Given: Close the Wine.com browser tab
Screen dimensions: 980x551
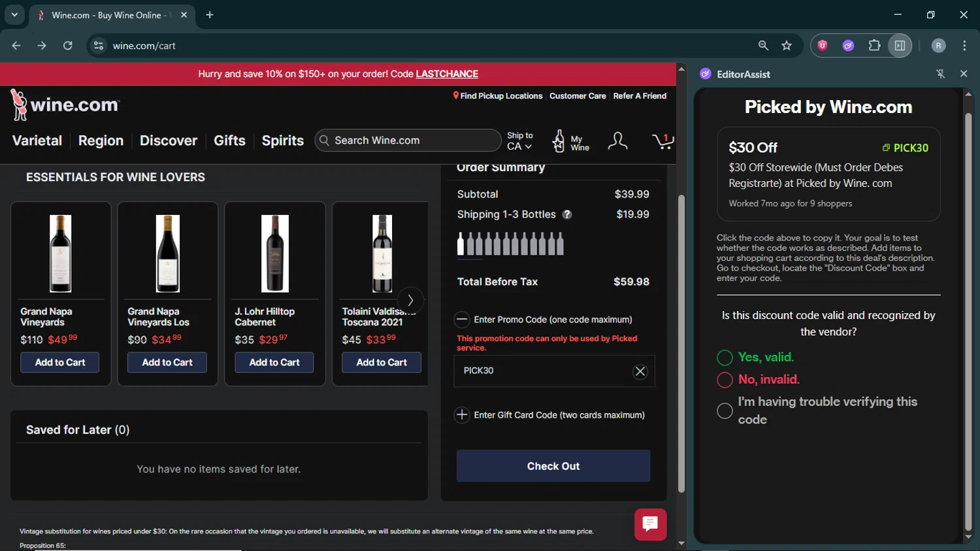Looking at the screenshot, I should point(184,15).
